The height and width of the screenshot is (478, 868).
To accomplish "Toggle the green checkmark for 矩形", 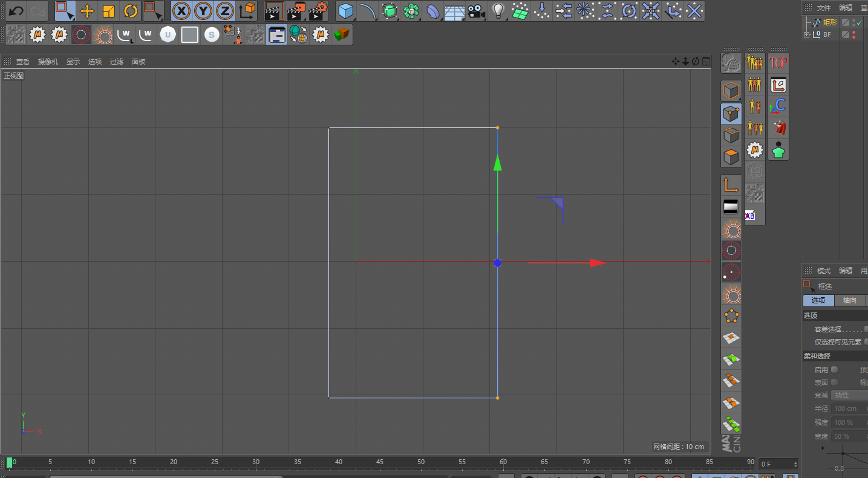I will 860,22.
